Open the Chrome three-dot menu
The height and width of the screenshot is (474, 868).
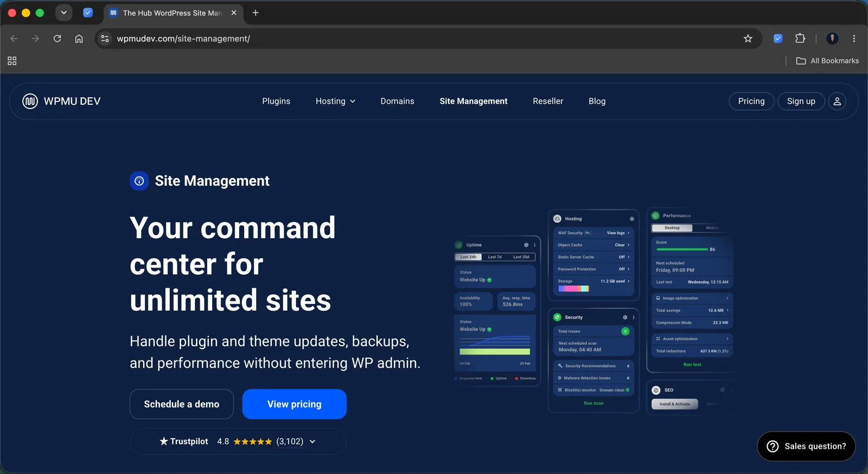point(854,39)
